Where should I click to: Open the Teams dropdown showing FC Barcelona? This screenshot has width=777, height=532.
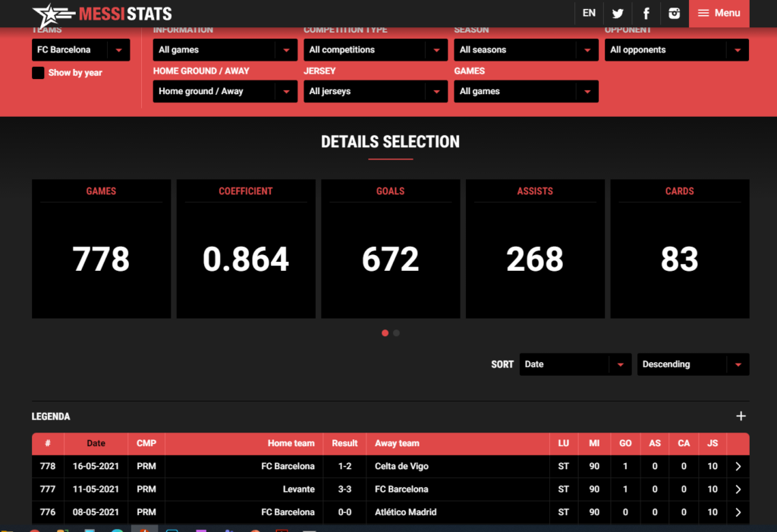pyautogui.click(x=80, y=50)
